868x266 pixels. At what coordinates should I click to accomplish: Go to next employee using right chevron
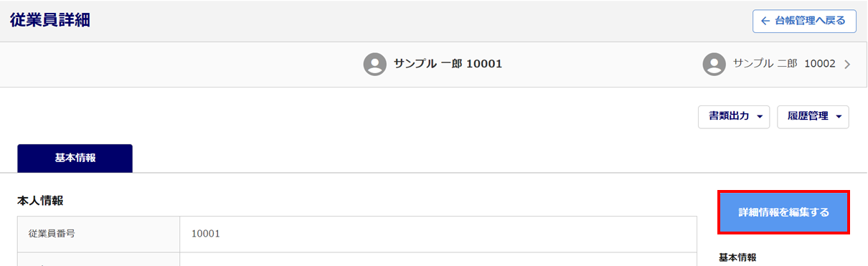point(847,65)
